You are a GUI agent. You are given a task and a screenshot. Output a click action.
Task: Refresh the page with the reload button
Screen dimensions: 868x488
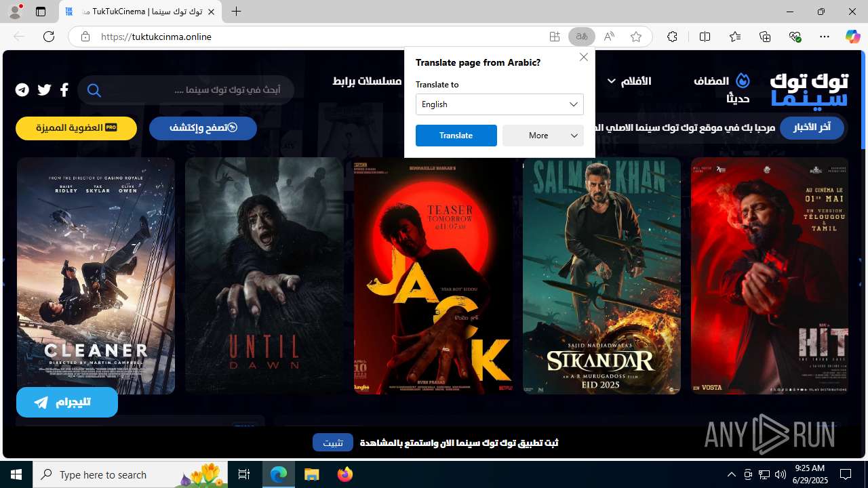(x=49, y=37)
